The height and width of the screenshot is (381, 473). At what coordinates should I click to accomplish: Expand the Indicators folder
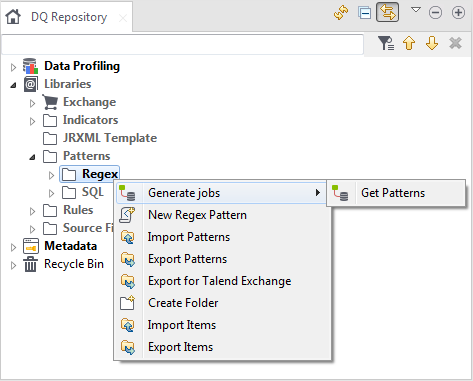point(32,121)
